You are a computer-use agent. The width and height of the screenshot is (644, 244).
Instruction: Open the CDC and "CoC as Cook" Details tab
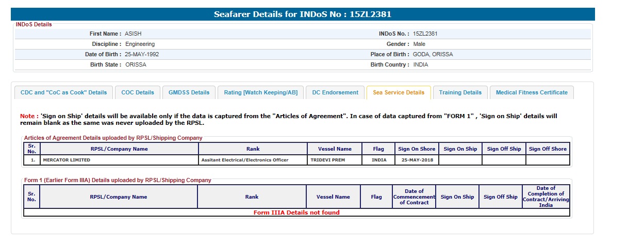[x=64, y=93]
